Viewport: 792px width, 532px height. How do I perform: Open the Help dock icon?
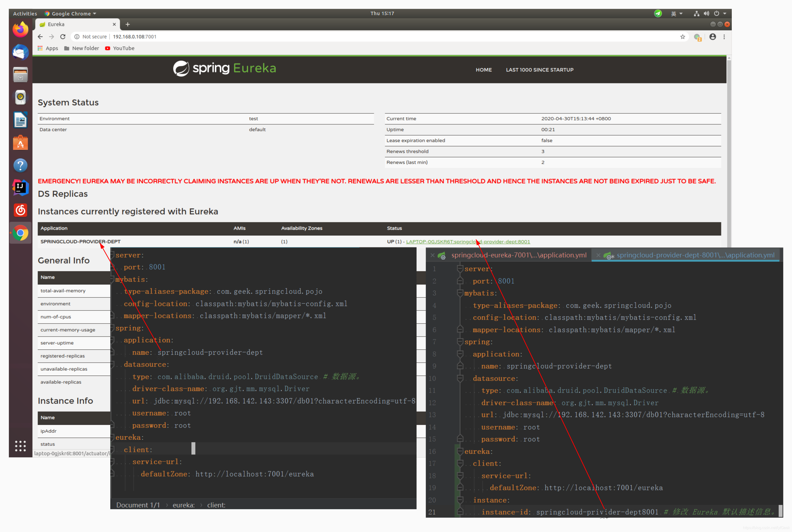coord(20,165)
